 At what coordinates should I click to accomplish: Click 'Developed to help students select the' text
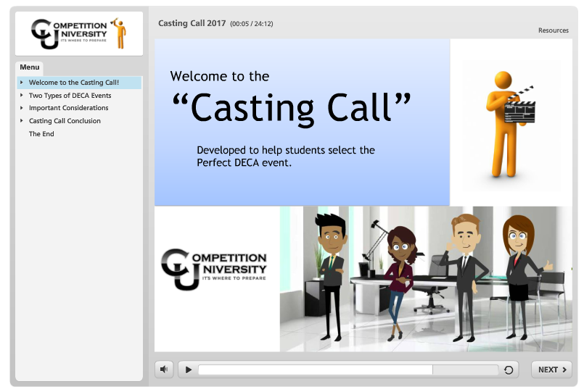pyautogui.click(x=286, y=150)
